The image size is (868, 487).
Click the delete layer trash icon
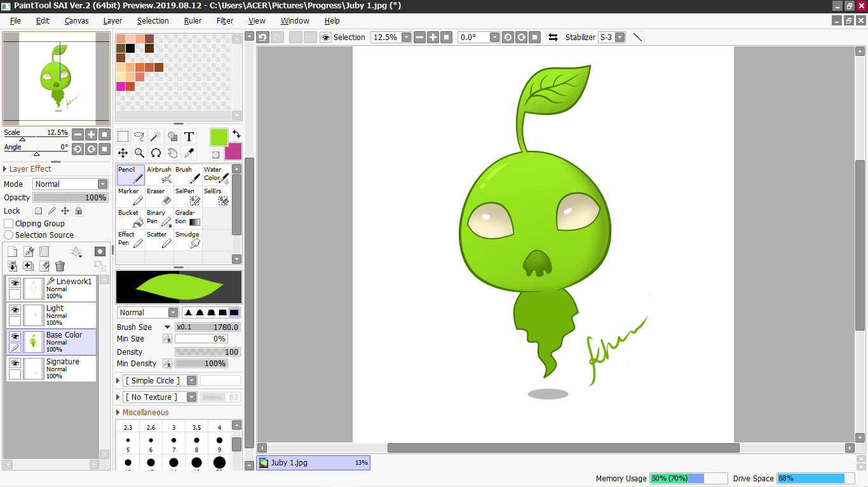(x=60, y=266)
